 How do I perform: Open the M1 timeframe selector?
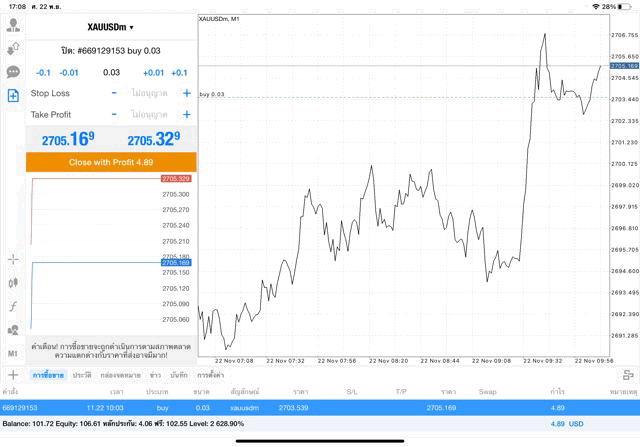13,353
